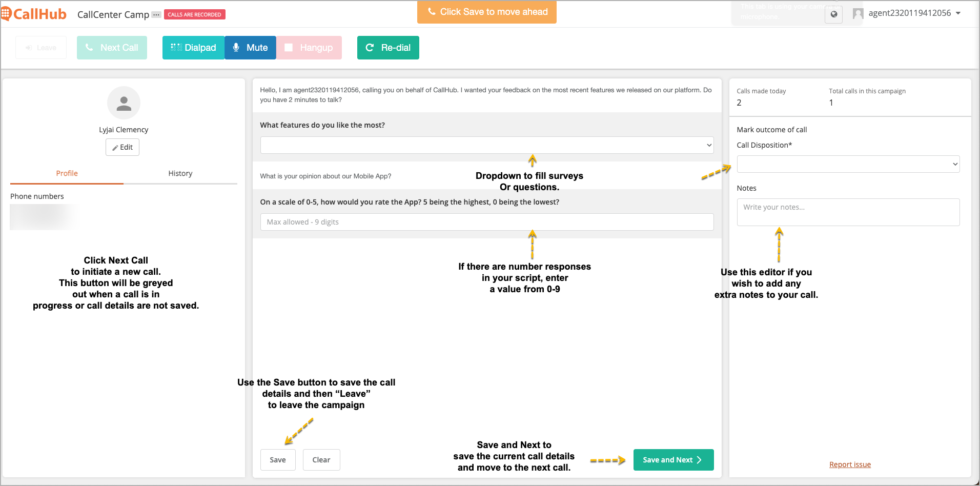The image size is (980, 486).
Task: Open the Call Disposition dropdown
Action: pyautogui.click(x=848, y=164)
